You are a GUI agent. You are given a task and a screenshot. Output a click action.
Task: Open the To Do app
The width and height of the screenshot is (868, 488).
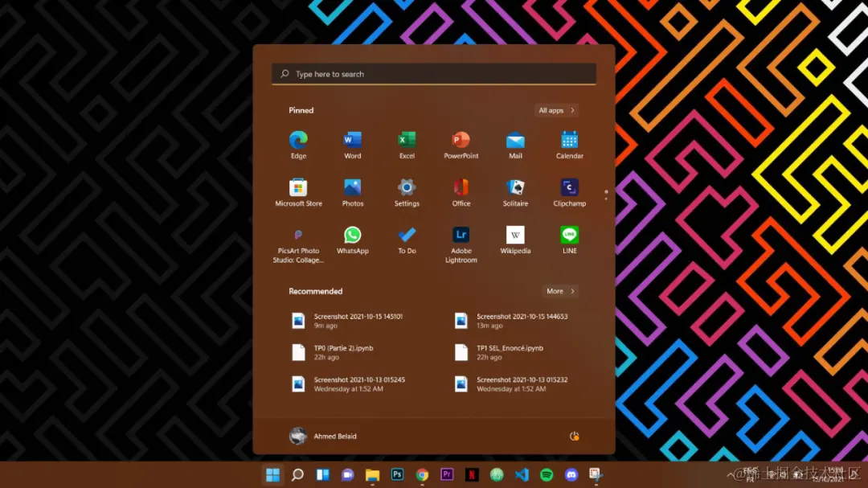click(407, 240)
